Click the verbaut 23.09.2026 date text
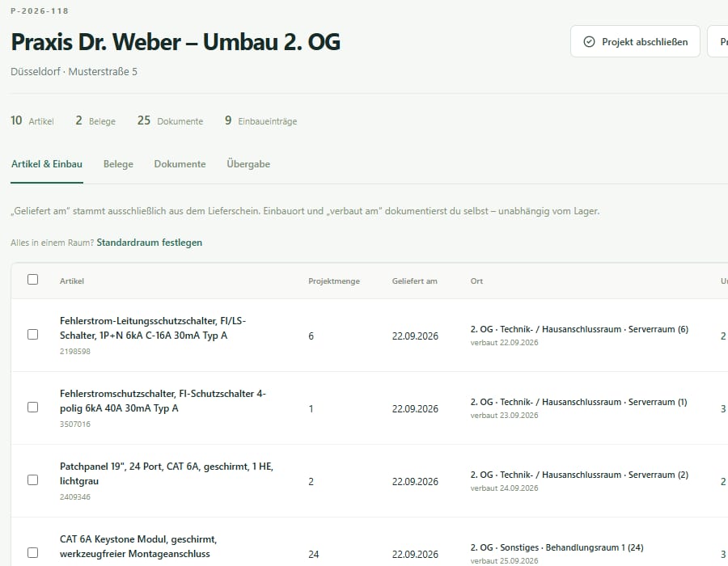This screenshot has width=728, height=566. 504,416
